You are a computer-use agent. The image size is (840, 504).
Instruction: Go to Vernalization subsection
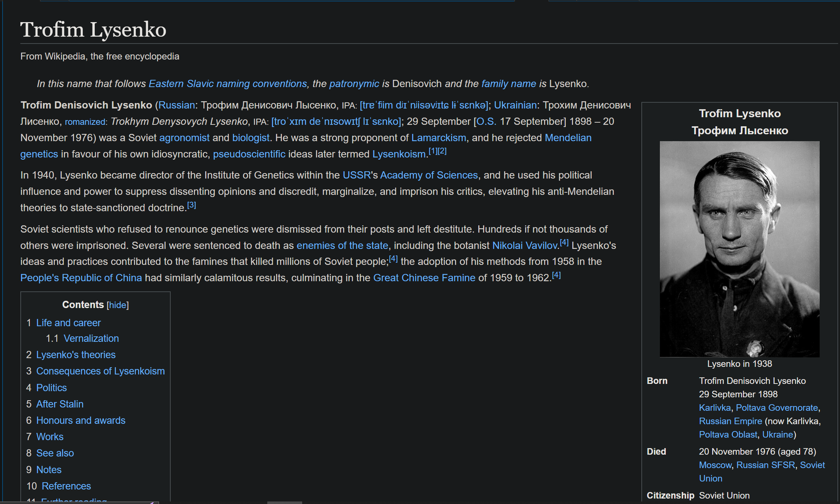[91, 339]
